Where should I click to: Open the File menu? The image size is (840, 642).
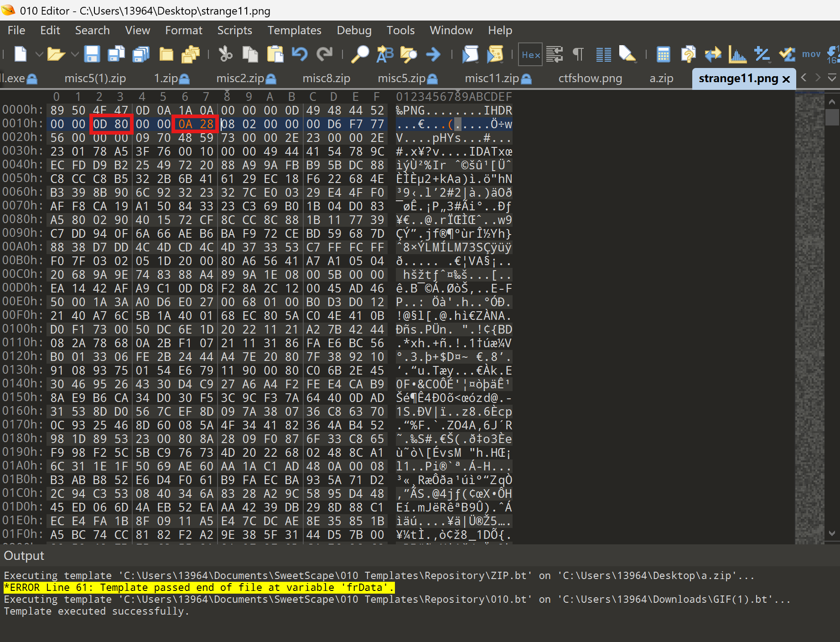click(x=16, y=31)
